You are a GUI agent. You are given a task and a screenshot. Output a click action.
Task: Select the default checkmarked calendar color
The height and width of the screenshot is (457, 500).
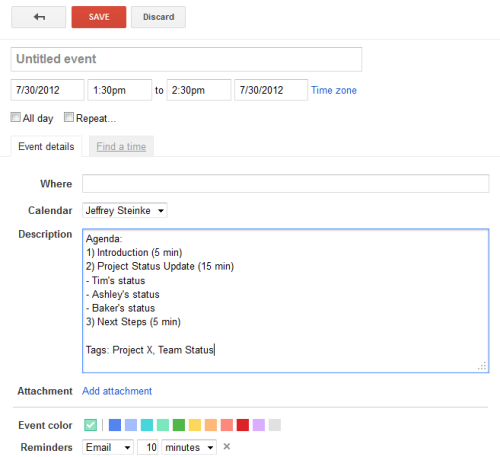pyautogui.click(x=90, y=425)
